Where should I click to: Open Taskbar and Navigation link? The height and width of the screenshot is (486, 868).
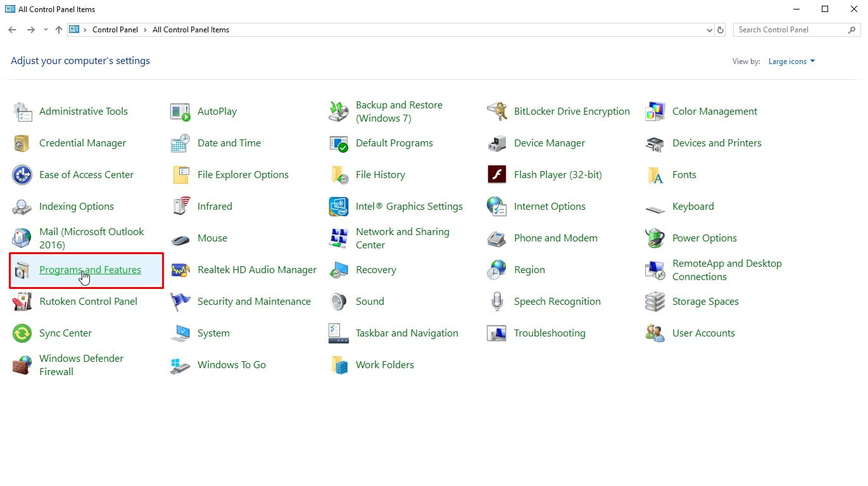(x=407, y=333)
